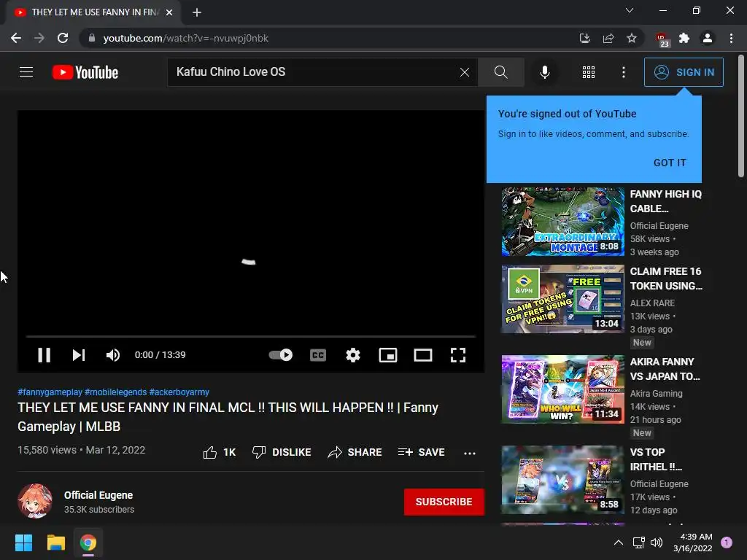
Task: Close the YouTube tab
Action: coord(169,12)
